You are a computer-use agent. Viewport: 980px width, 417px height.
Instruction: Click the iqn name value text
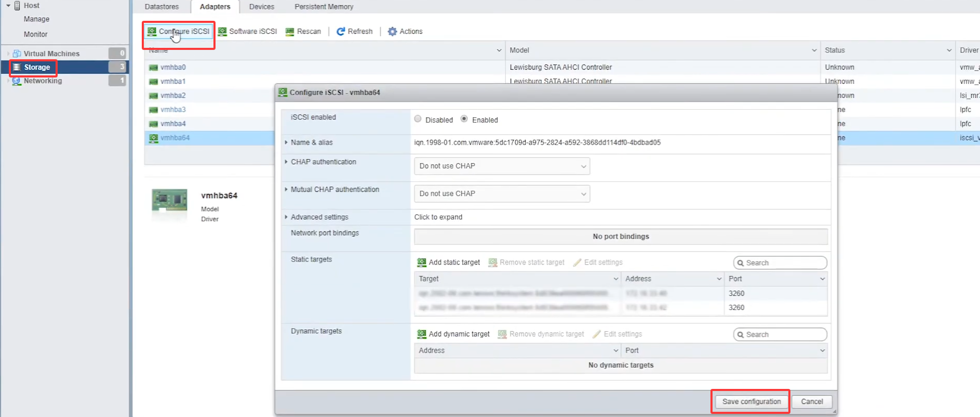[x=537, y=142]
